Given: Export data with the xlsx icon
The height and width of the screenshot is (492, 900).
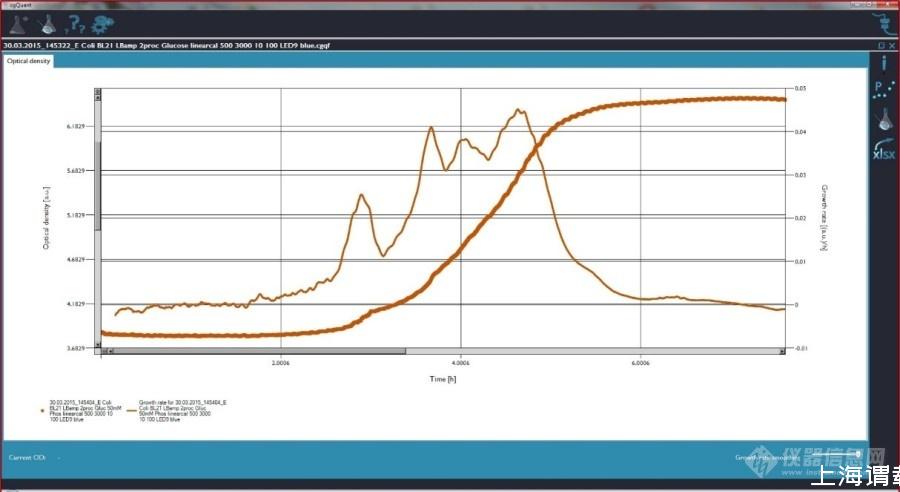Looking at the screenshot, I should click(x=883, y=152).
